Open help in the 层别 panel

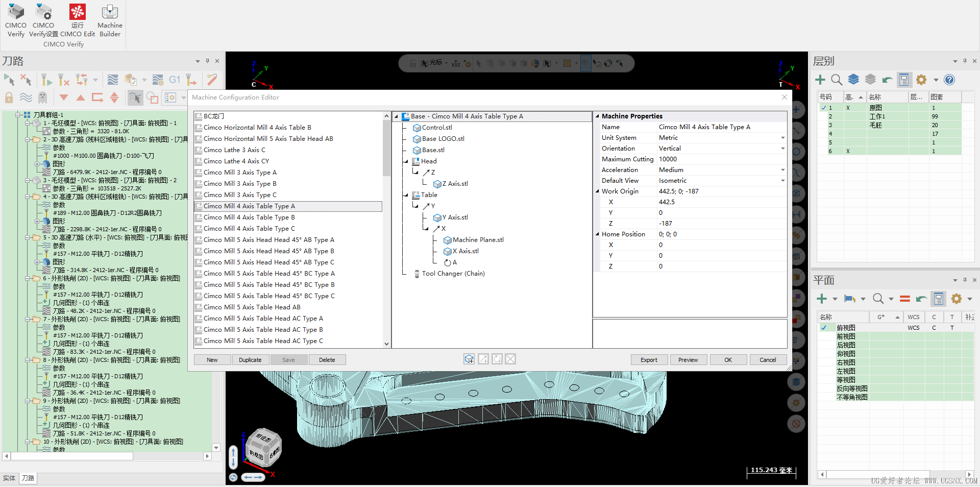coord(949,80)
